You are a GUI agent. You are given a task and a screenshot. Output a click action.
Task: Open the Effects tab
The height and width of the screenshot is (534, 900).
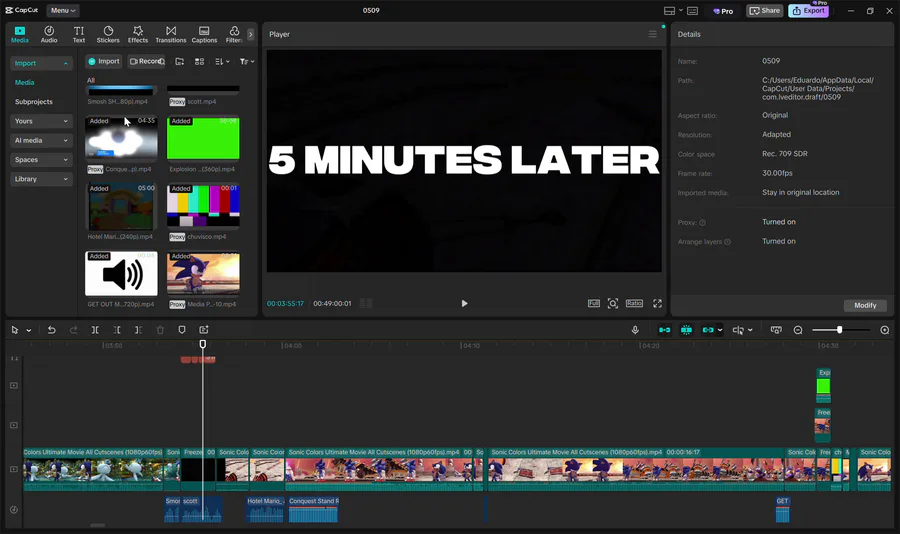[x=138, y=34]
